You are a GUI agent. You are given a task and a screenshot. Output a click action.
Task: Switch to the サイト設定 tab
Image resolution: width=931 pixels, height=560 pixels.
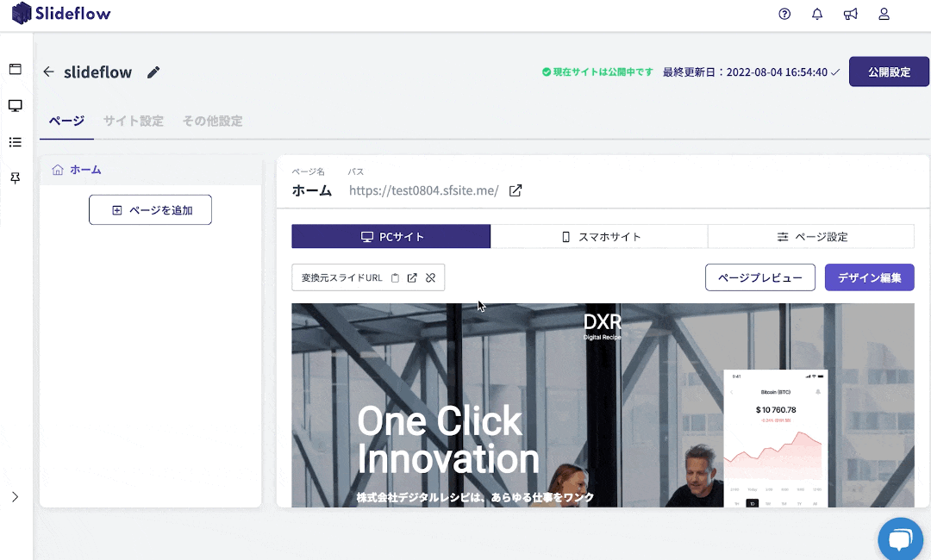133,121
